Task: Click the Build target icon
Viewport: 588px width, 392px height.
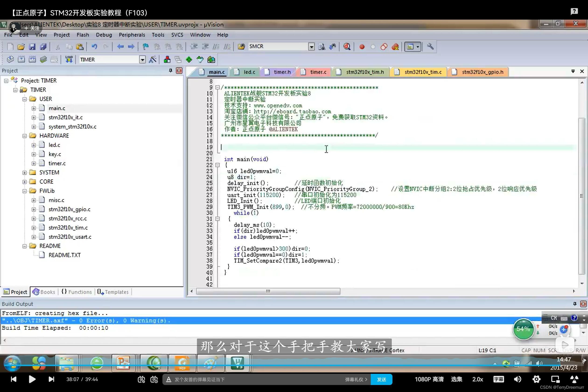Action: click(x=21, y=59)
